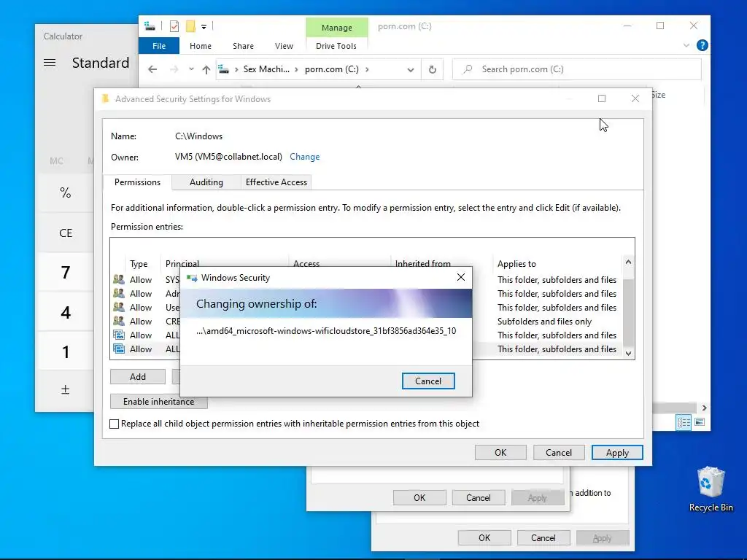This screenshot has width=747, height=560.
Task: Click OK in the middle properties dialog
Action: (x=419, y=497)
